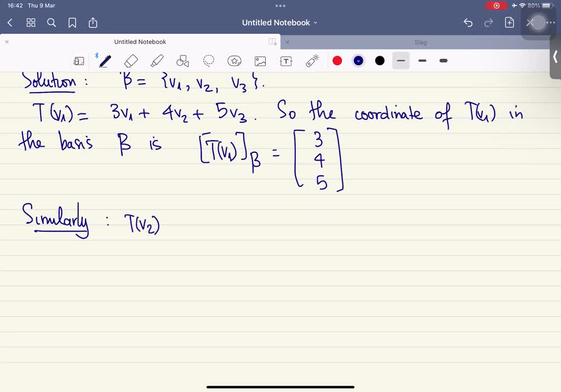Switch pen color to red

[337, 61]
